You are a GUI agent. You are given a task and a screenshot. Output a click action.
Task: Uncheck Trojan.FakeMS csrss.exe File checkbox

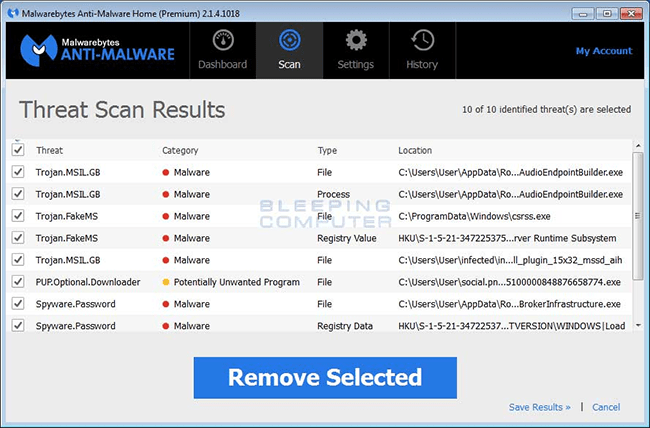tap(18, 216)
